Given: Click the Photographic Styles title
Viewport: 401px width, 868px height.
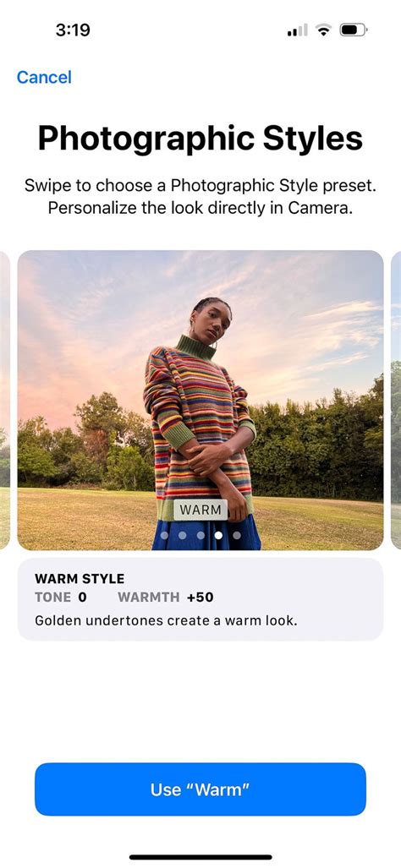Looking at the screenshot, I should (x=200, y=139).
